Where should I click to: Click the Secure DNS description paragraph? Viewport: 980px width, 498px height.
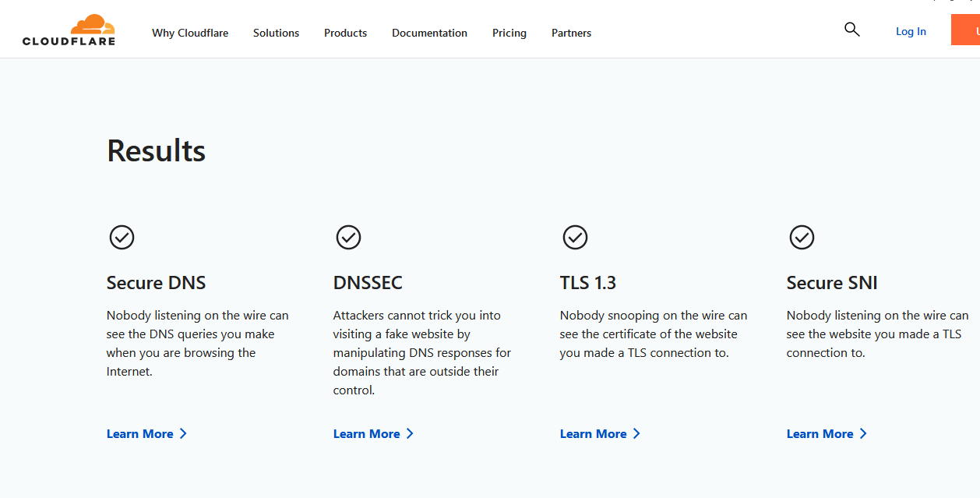coord(198,344)
